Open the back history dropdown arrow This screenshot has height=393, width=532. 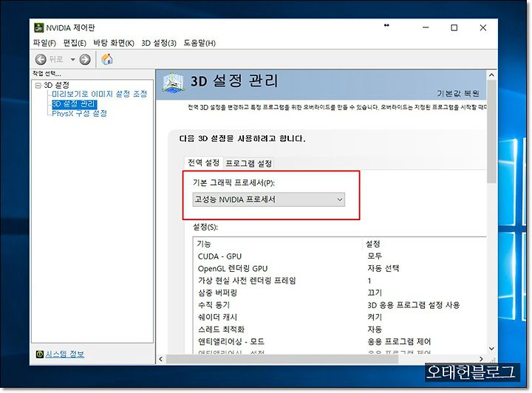pos(72,59)
